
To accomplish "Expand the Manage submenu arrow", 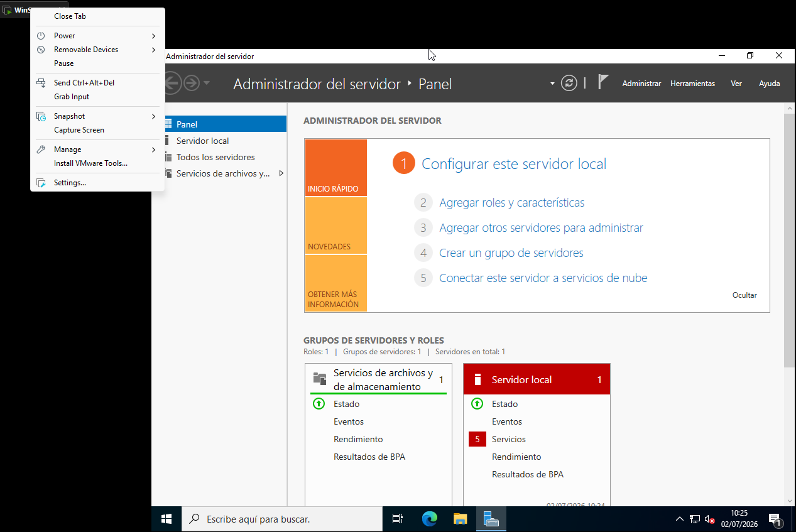I will (x=154, y=149).
